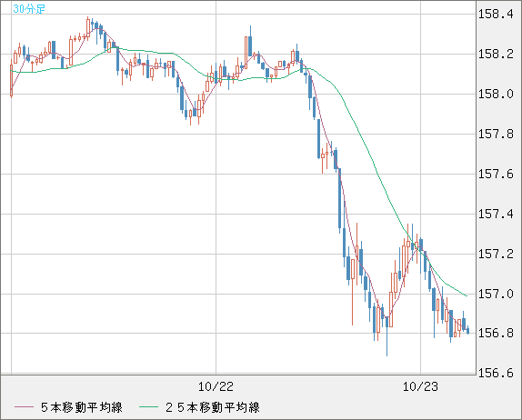Click the 25本移動平均線 legend label
The width and height of the screenshot is (522, 420).
point(213,407)
